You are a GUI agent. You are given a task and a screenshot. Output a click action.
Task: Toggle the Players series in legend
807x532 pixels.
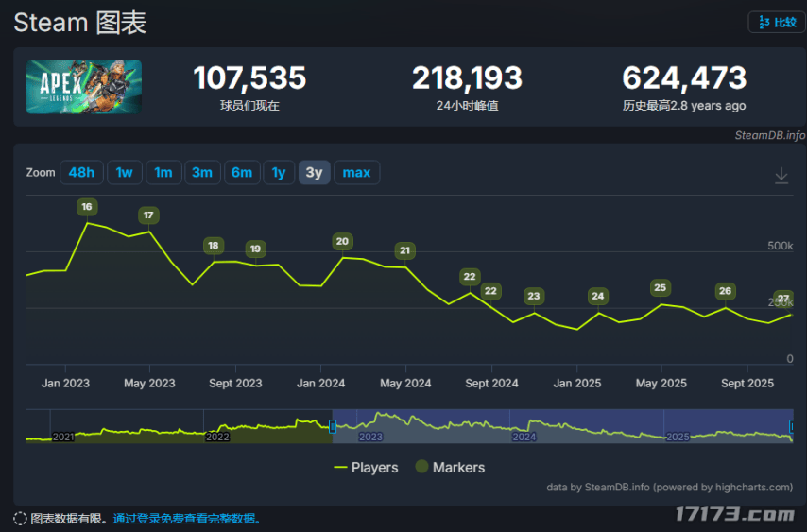click(x=366, y=467)
